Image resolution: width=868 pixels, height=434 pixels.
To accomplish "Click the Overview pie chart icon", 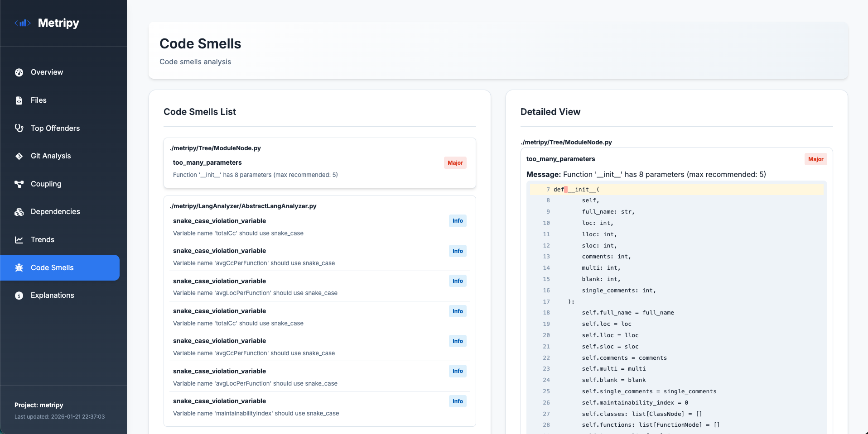I will coord(19,72).
